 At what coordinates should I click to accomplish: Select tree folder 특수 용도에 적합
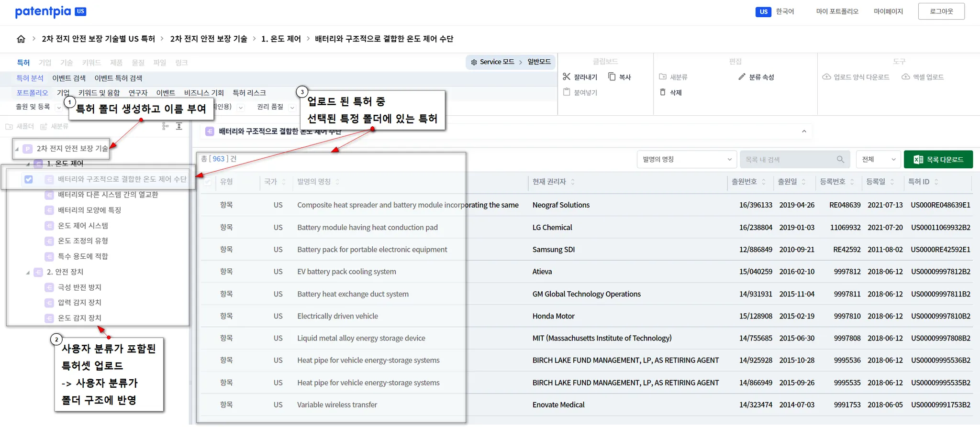pyautogui.click(x=83, y=256)
